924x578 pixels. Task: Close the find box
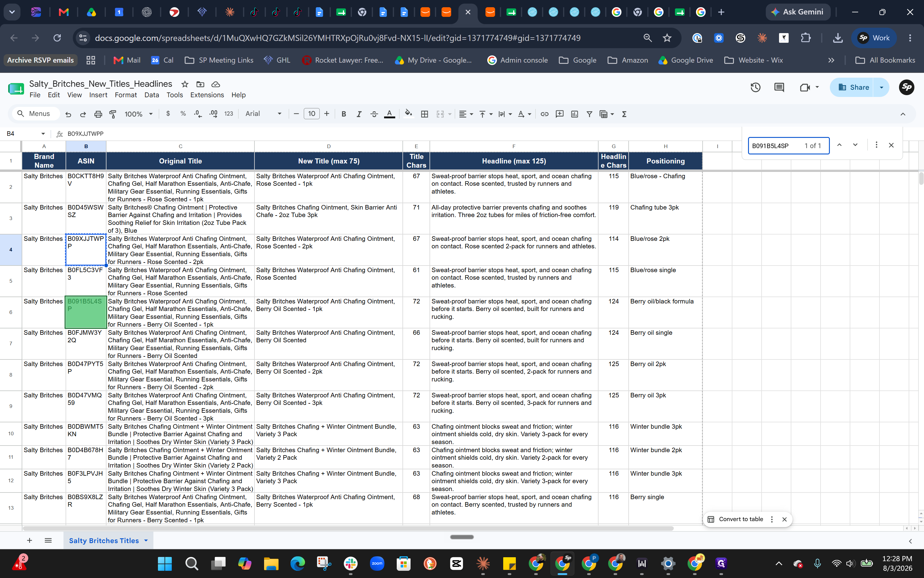pyautogui.click(x=891, y=145)
